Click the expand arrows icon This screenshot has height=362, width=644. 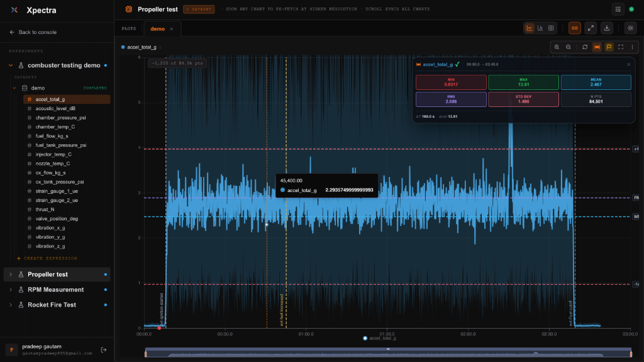click(591, 28)
